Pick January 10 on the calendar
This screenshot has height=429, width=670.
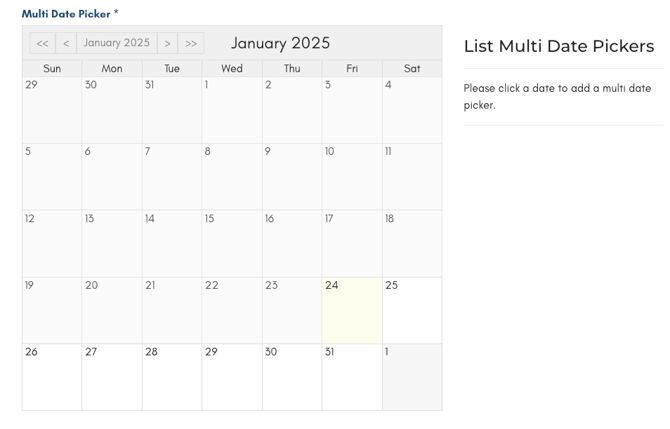[352, 177]
